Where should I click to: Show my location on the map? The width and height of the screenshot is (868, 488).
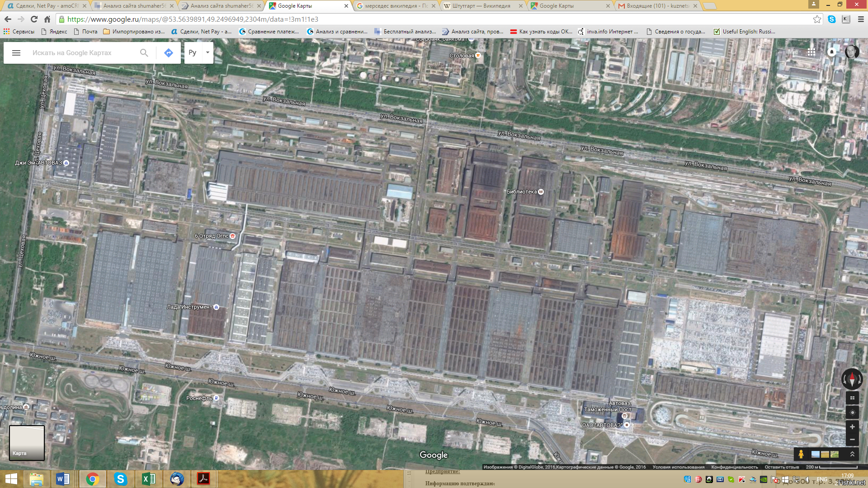click(x=852, y=413)
